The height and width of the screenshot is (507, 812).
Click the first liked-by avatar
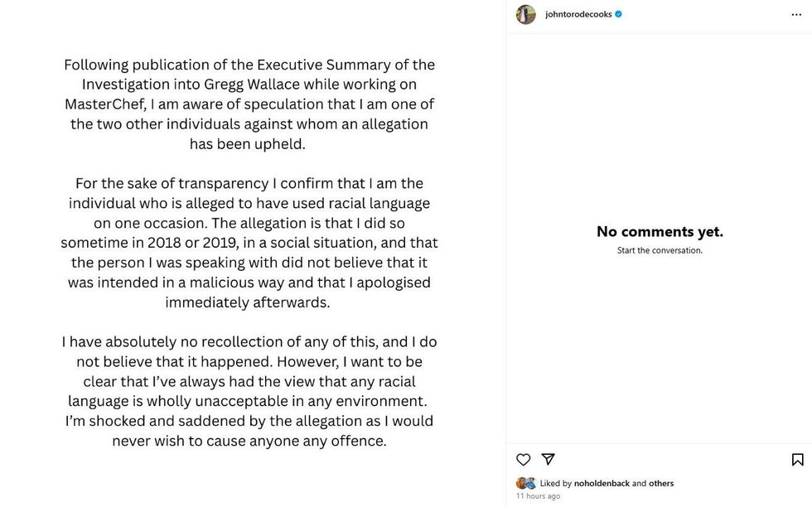pos(520,483)
